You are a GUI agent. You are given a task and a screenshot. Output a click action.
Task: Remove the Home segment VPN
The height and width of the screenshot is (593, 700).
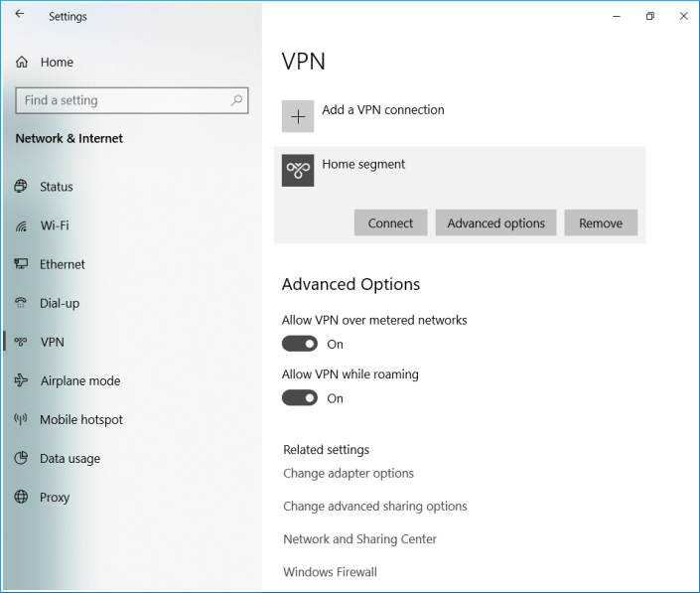point(601,223)
